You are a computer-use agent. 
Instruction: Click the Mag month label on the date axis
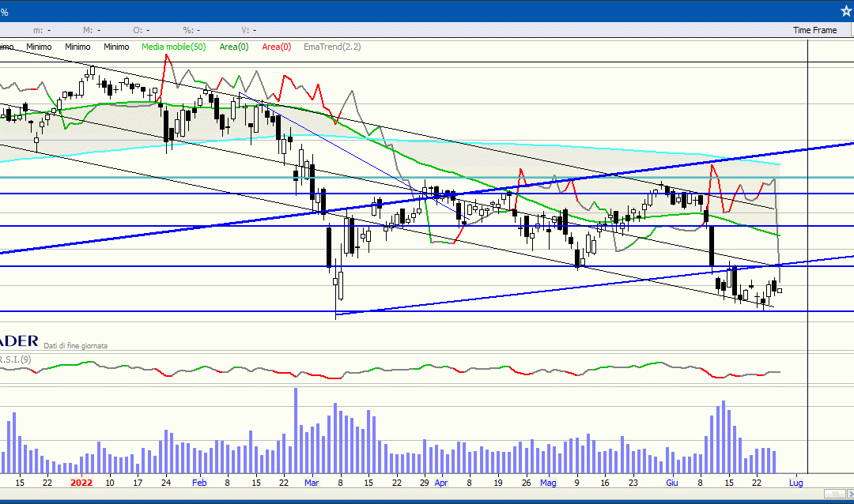click(549, 483)
